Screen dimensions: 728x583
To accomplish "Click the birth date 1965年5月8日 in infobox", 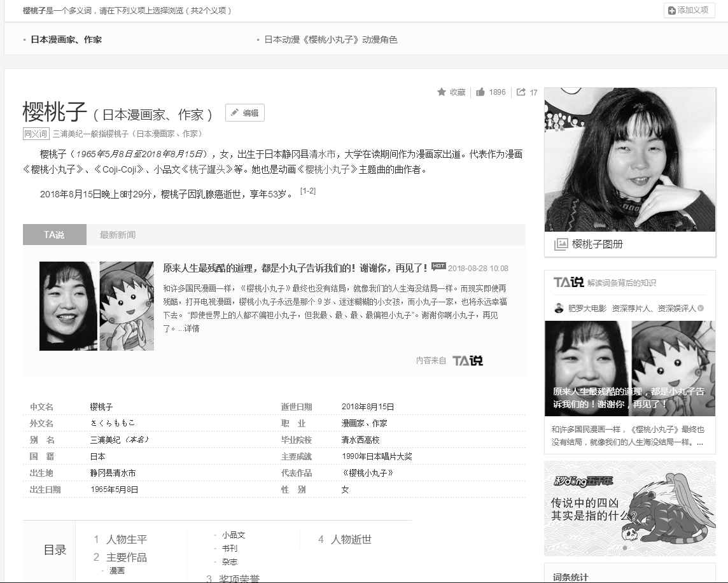I will 114,489.
